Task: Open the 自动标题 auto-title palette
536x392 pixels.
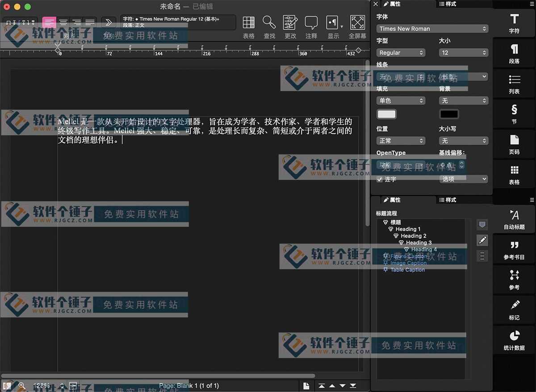Action: tap(514, 220)
